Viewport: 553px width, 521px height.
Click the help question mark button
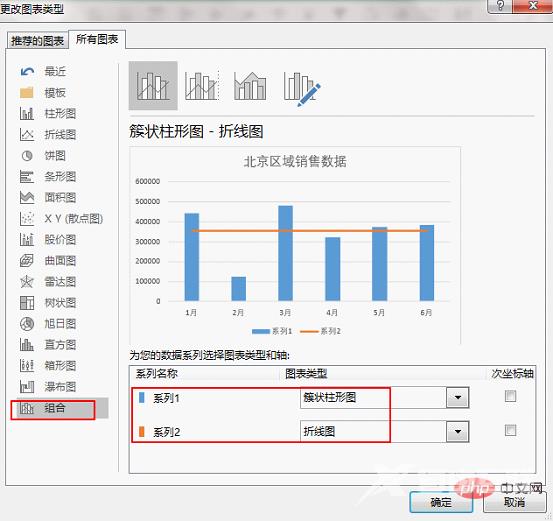pos(500,6)
